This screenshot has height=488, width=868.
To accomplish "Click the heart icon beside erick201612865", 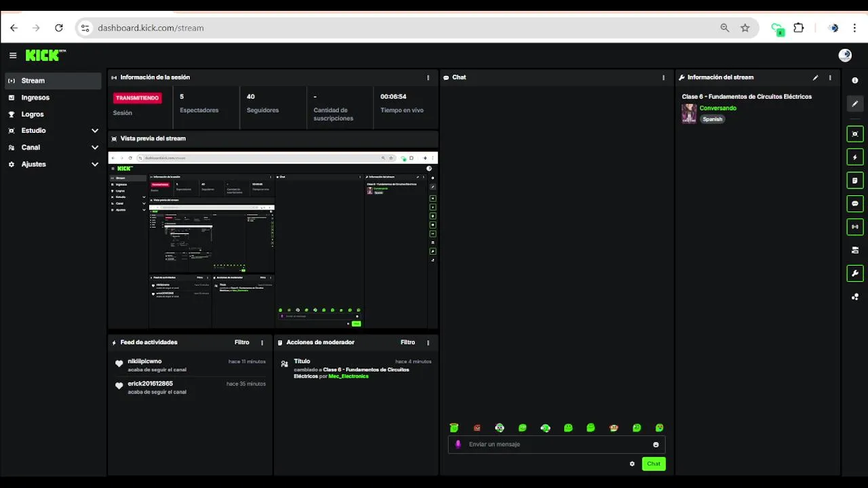I will tap(119, 386).
